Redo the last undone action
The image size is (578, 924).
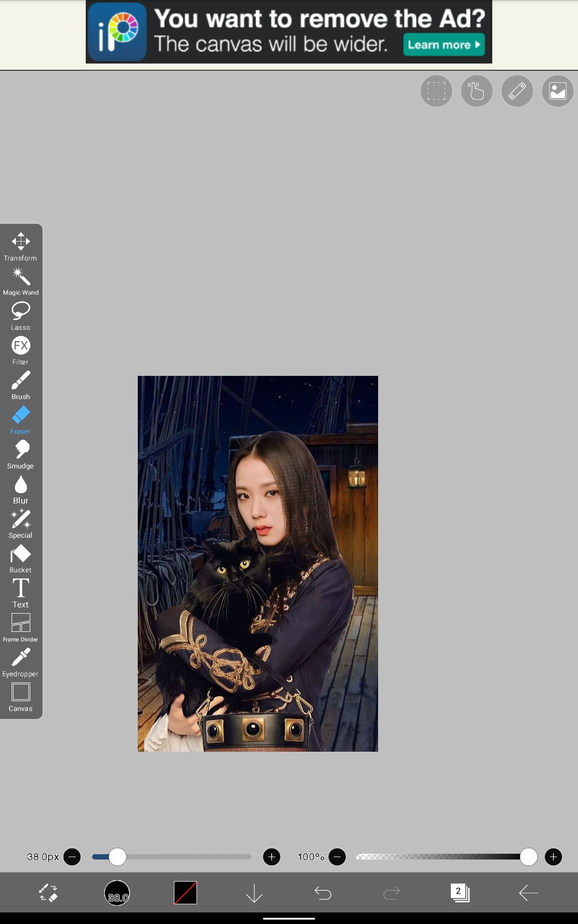[392, 893]
